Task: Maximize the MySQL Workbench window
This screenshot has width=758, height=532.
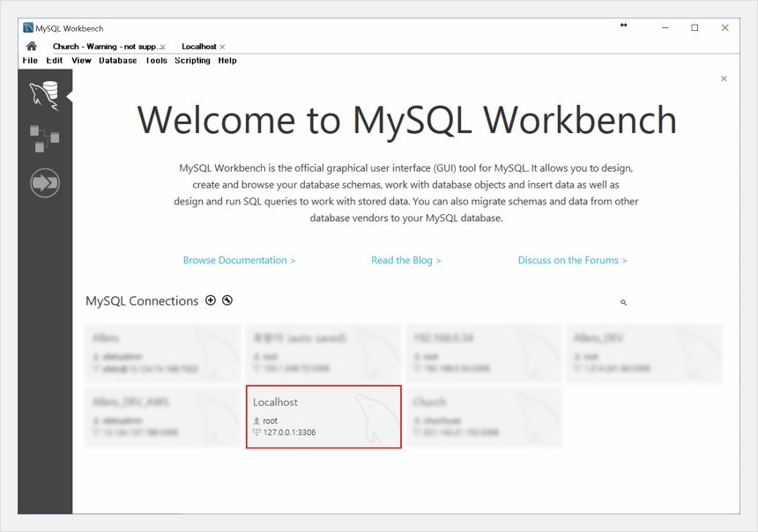Action: 695,27
